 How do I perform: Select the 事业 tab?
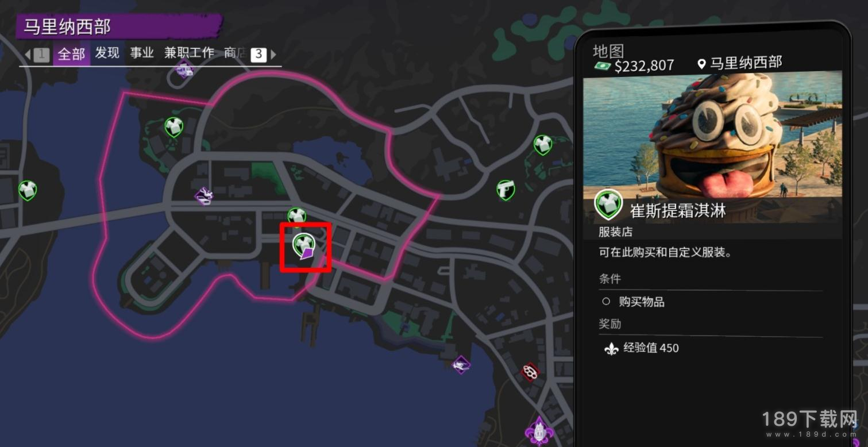pos(142,53)
